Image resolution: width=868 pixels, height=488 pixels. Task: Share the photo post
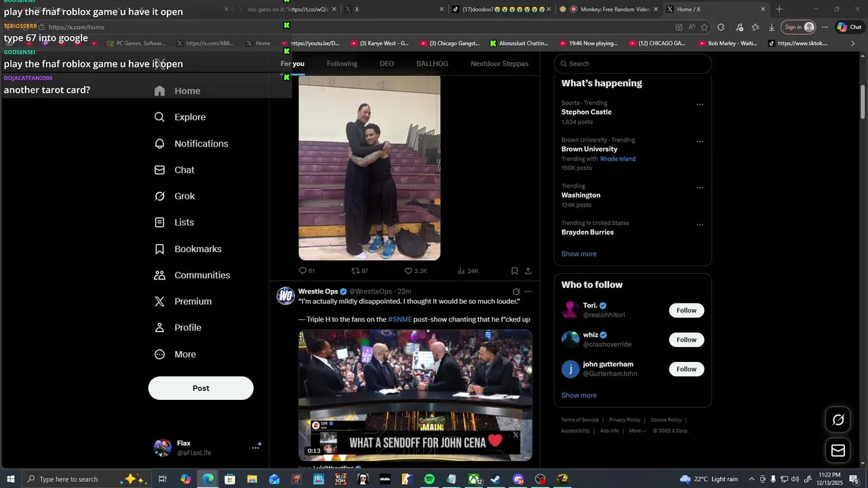click(x=528, y=270)
